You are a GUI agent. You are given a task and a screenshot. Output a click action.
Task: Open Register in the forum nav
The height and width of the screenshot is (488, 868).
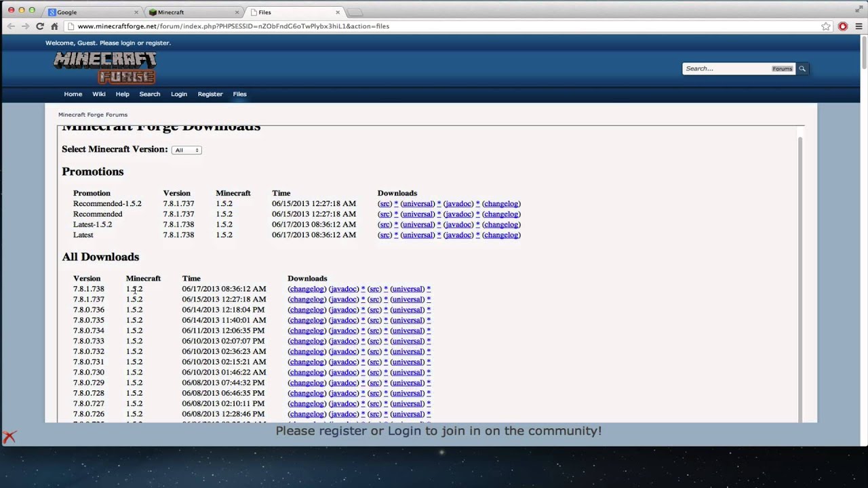210,94
